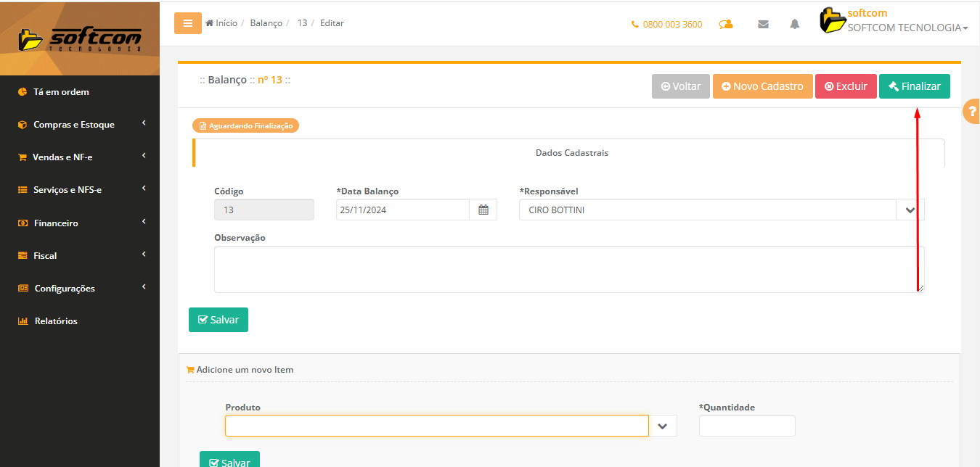Open SOFTCOM TECNOLOGIA user account dropdown

[x=907, y=28]
